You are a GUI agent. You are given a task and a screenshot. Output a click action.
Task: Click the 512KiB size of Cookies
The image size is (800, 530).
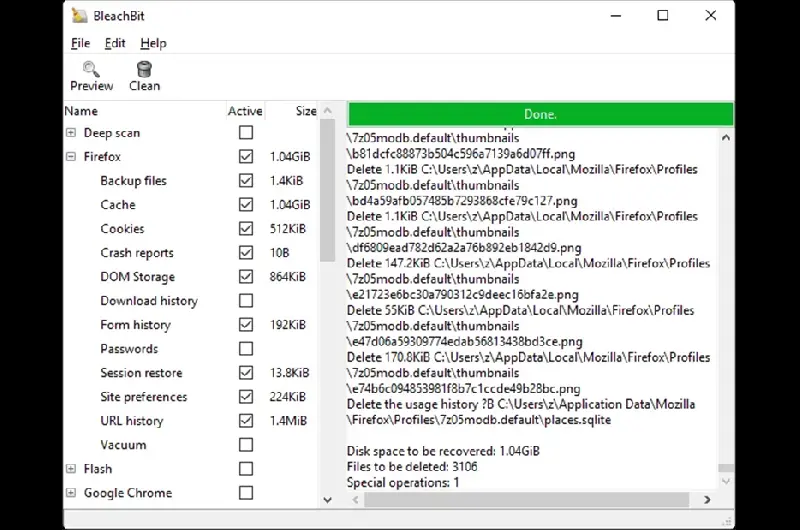point(288,229)
